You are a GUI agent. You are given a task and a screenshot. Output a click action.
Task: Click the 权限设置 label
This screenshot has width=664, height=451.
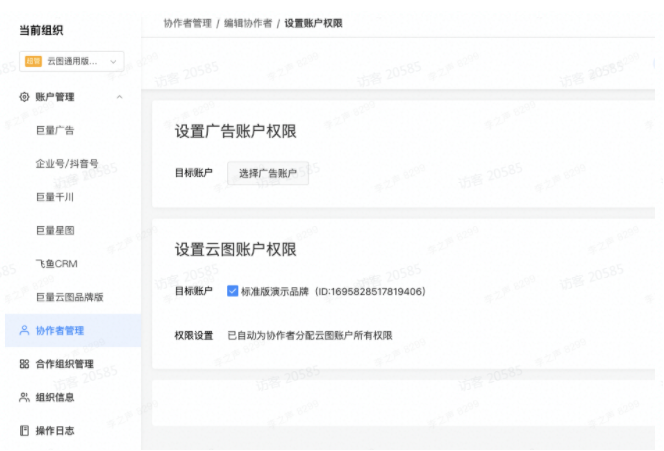[x=194, y=335]
